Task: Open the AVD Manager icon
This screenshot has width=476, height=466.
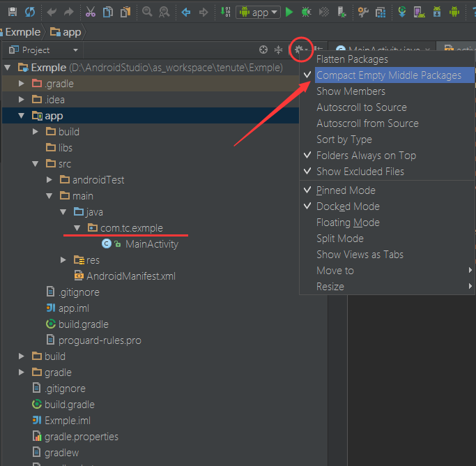Action: 420,12
